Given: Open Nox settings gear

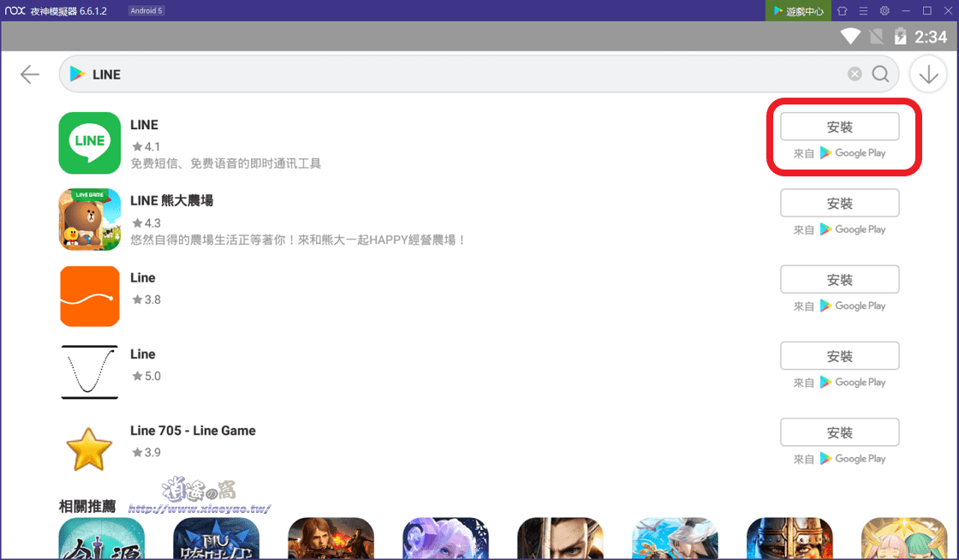Looking at the screenshot, I should 885,10.
